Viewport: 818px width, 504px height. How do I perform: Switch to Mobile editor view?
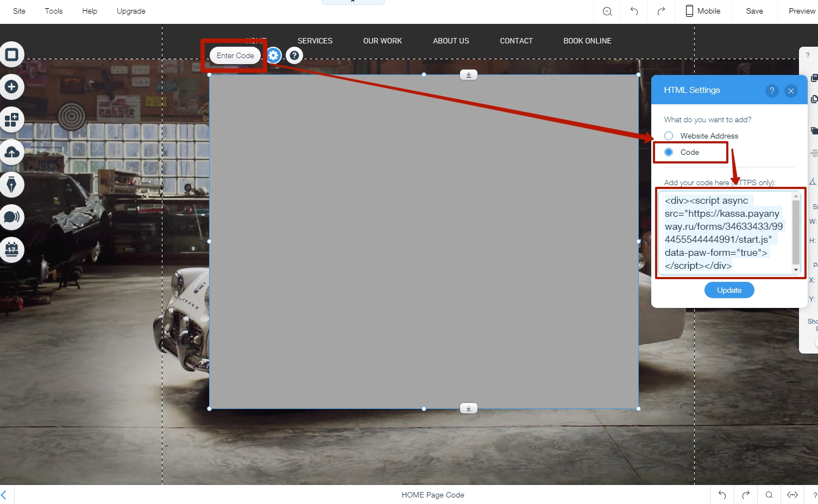pos(703,11)
